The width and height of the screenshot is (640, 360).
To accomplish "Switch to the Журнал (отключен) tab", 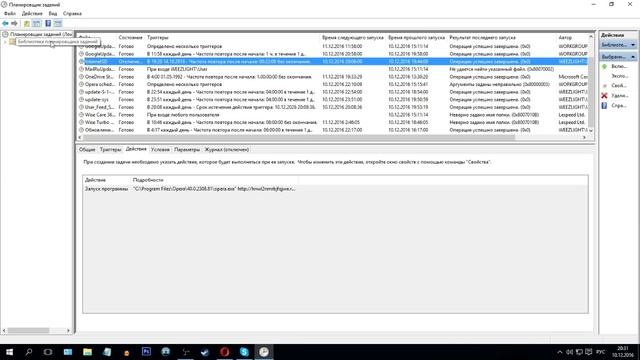I will pyautogui.click(x=227, y=149).
